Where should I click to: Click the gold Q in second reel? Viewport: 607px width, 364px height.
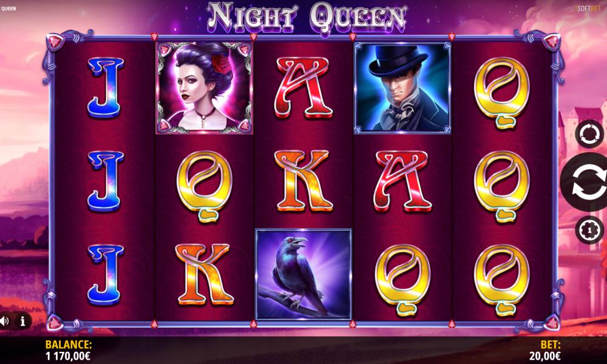pos(204,186)
